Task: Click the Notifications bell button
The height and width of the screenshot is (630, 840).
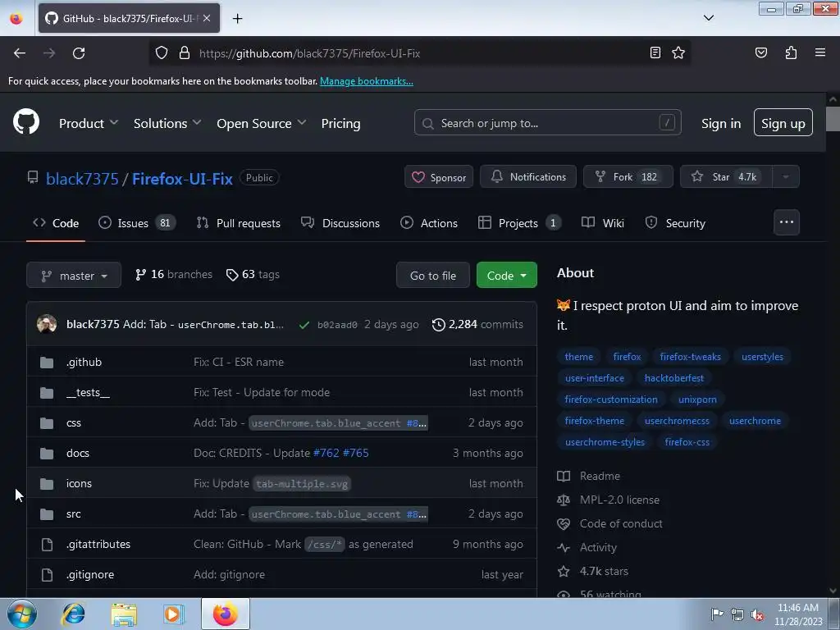Action: tap(528, 177)
